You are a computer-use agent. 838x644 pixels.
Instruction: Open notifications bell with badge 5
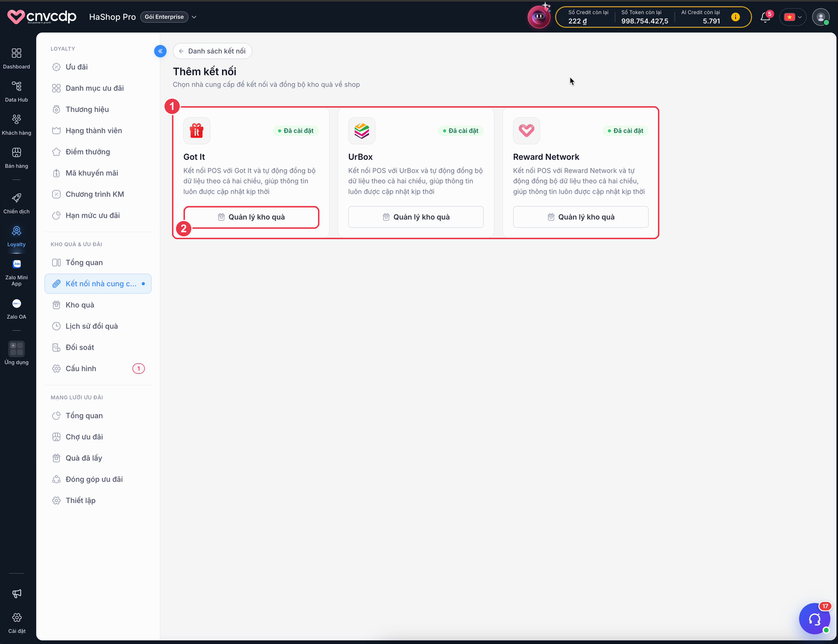pyautogui.click(x=765, y=17)
